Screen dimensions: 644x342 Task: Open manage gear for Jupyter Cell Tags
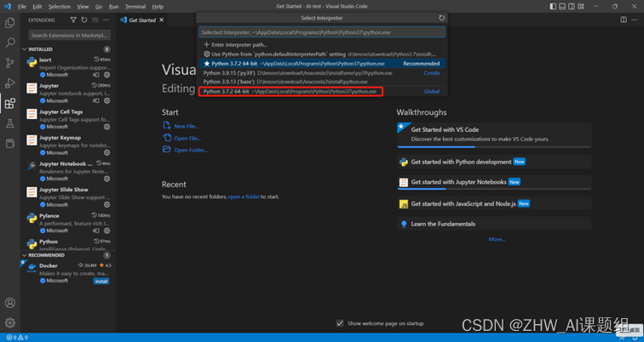(x=106, y=127)
